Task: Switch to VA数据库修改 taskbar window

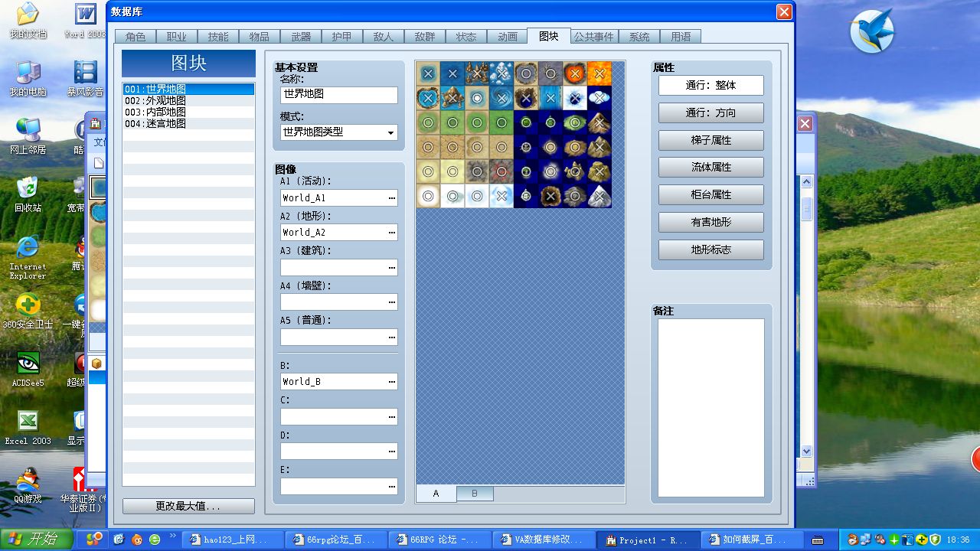Action: coord(543,540)
